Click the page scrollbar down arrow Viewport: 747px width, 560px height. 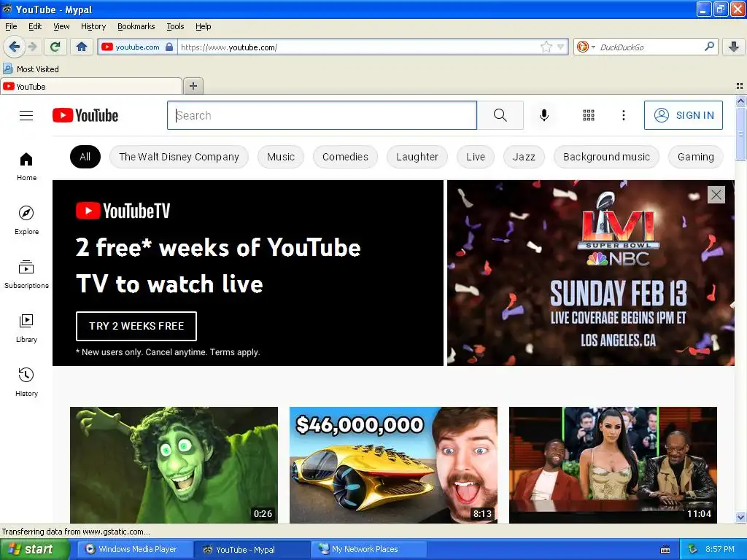740,517
